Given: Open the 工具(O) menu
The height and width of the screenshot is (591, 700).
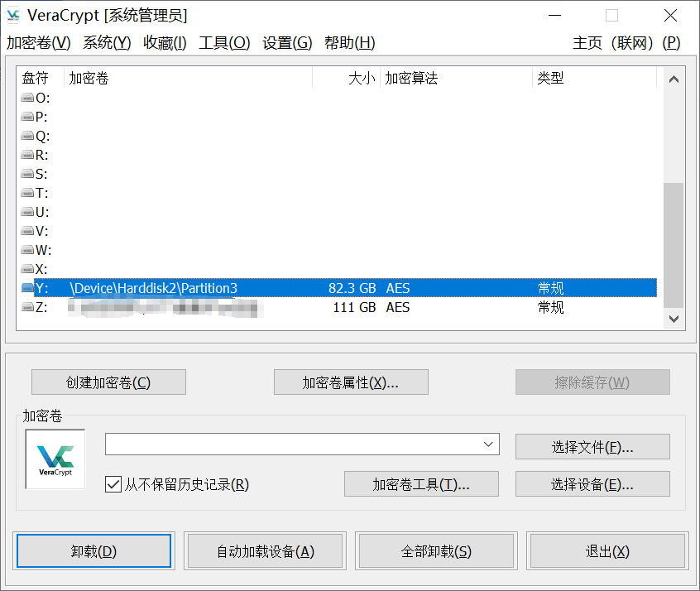Looking at the screenshot, I should pos(224,43).
